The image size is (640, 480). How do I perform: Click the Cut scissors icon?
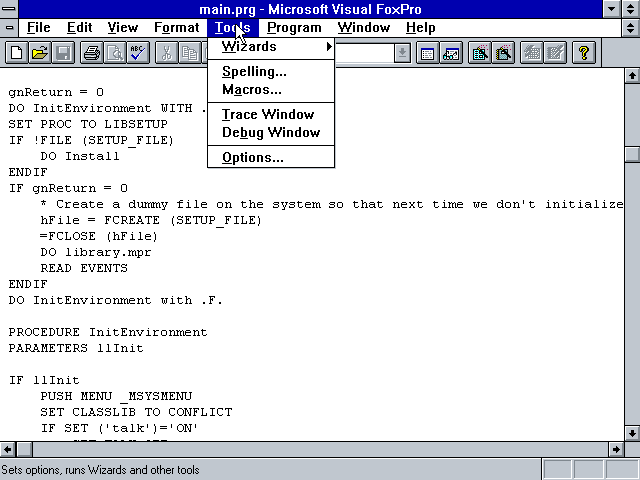pyautogui.click(x=167, y=53)
